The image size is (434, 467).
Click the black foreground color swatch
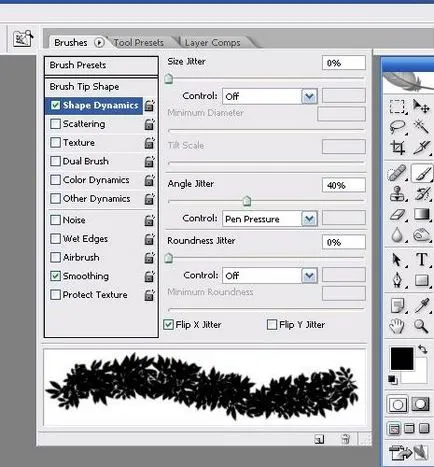tap(402, 358)
